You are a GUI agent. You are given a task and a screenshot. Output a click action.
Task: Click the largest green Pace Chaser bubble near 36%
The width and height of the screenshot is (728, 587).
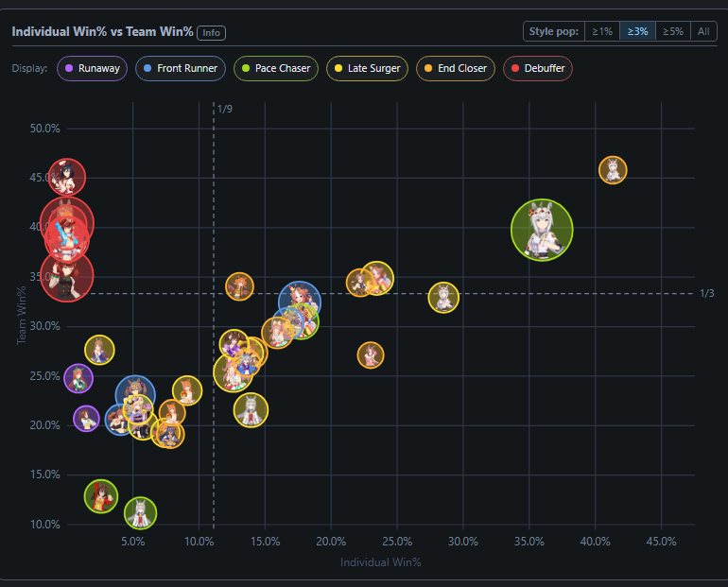click(542, 230)
